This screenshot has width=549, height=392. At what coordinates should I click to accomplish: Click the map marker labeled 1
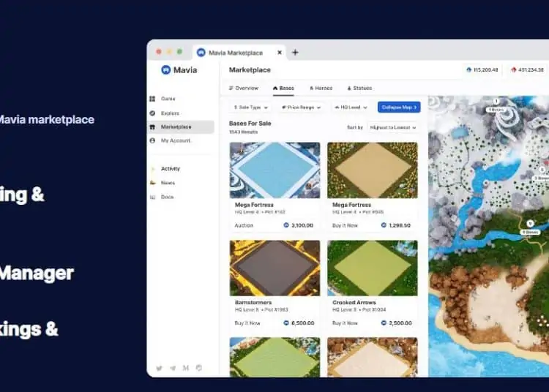tap(496, 102)
